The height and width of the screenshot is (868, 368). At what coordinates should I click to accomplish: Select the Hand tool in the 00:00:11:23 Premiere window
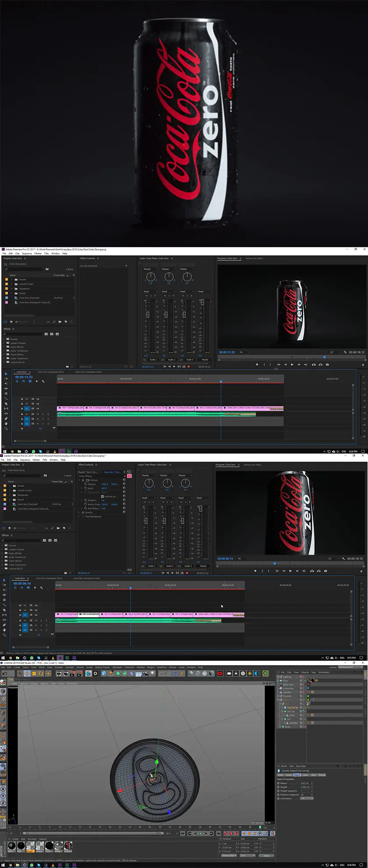6,423
